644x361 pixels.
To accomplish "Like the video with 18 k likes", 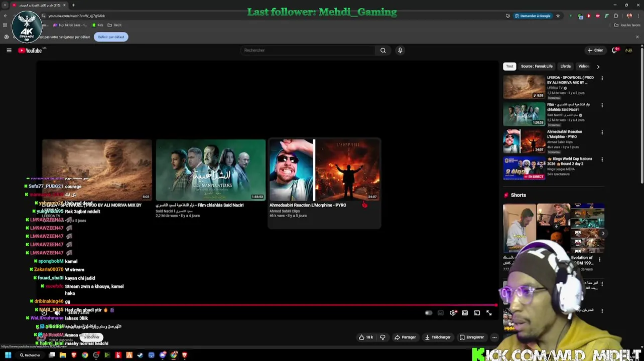I will [x=365, y=337].
